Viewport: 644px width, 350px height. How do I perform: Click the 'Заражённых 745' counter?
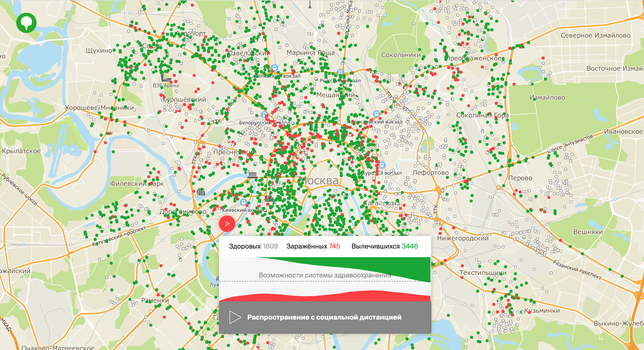pyautogui.click(x=313, y=246)
